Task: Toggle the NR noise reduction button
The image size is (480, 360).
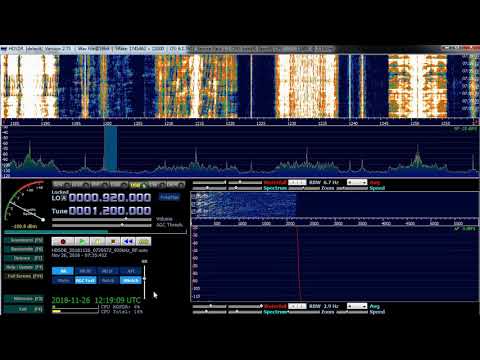Action: coord(63,271)
